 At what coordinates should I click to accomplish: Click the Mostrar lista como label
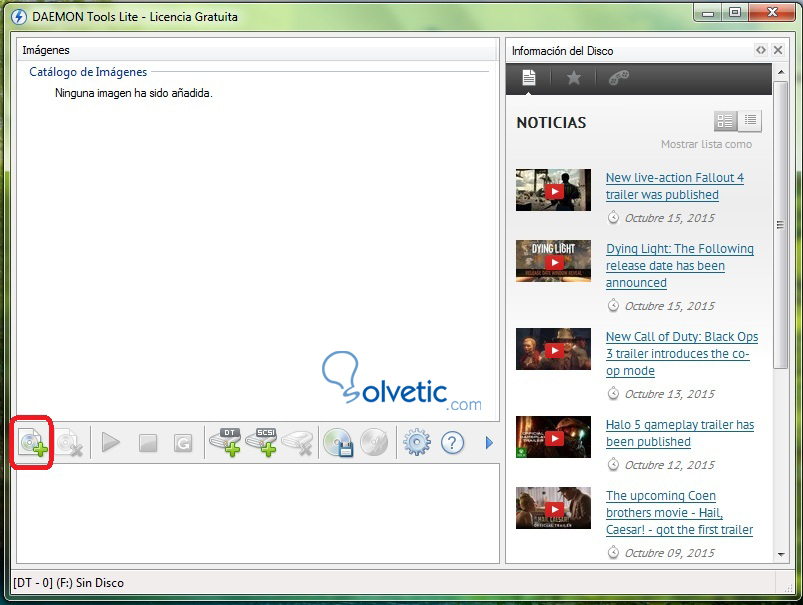(x=706, y=144)
